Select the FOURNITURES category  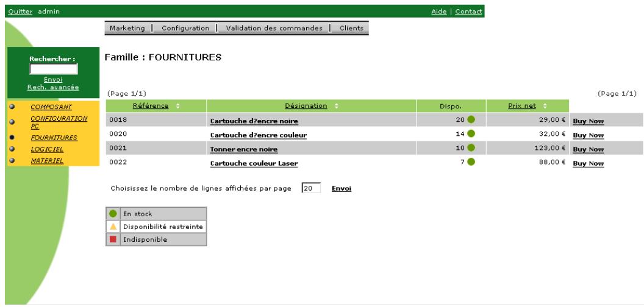tap(54, 138)
